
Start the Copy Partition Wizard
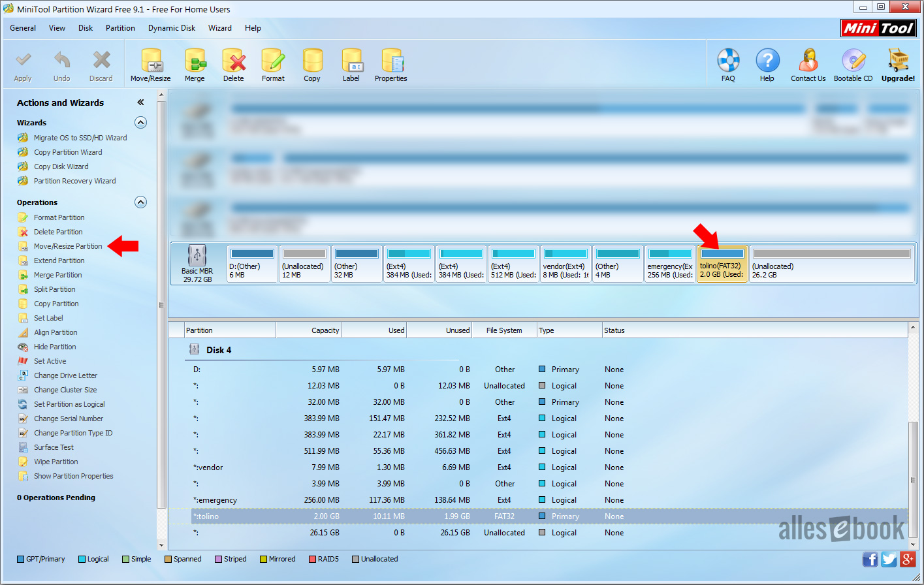coord(68,152)
